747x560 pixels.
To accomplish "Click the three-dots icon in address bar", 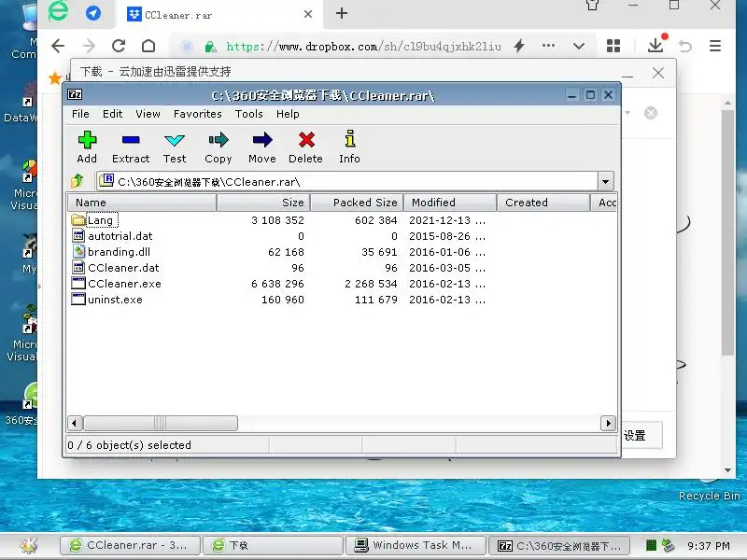I will point(548,46).
